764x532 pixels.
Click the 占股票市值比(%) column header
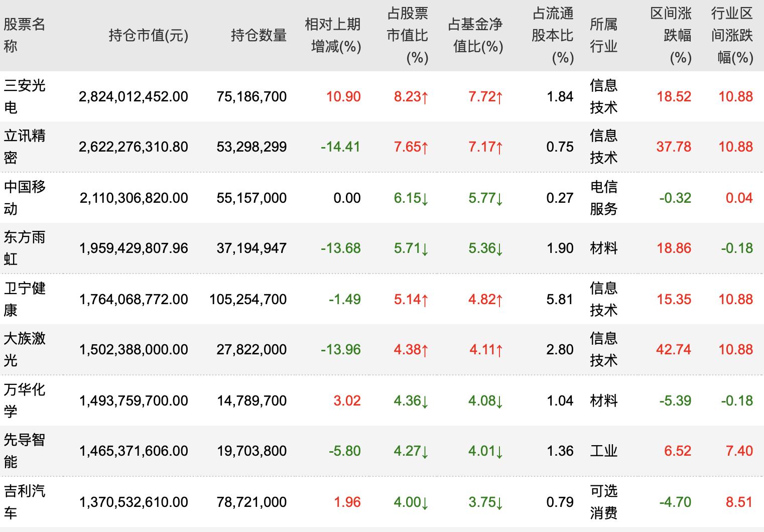(x=407, y=35)
